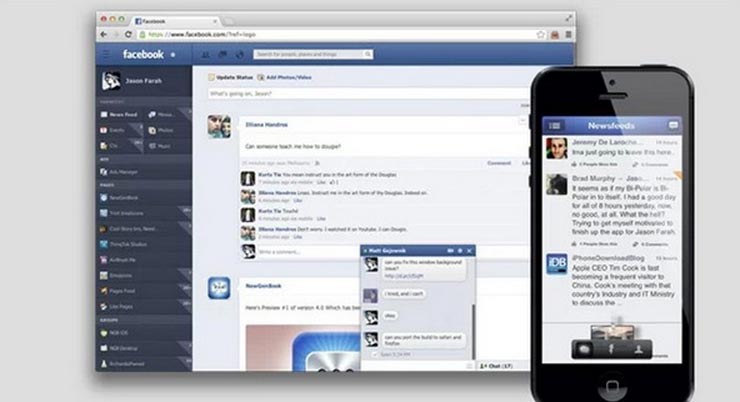Click the browser extension icon beside the star

point(555,34)
